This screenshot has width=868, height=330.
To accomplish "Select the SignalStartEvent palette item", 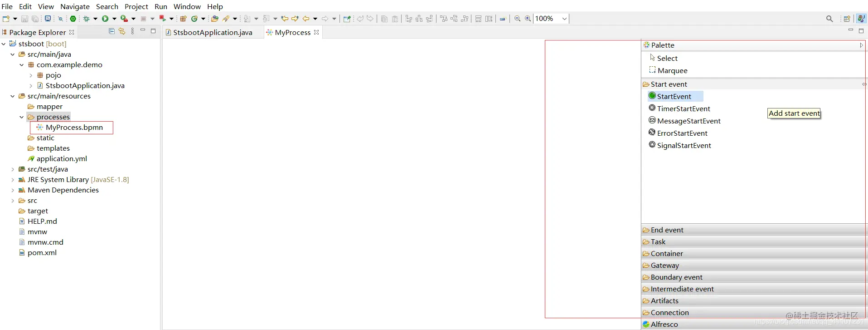I will tap(680, 145).
